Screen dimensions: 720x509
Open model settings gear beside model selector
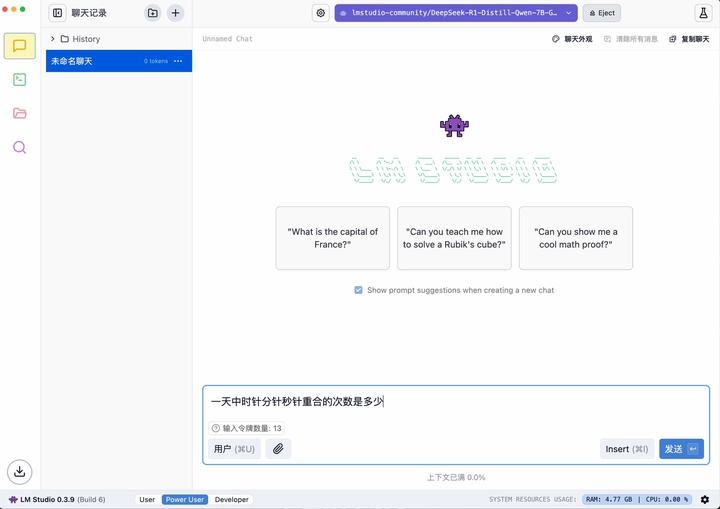321,13
